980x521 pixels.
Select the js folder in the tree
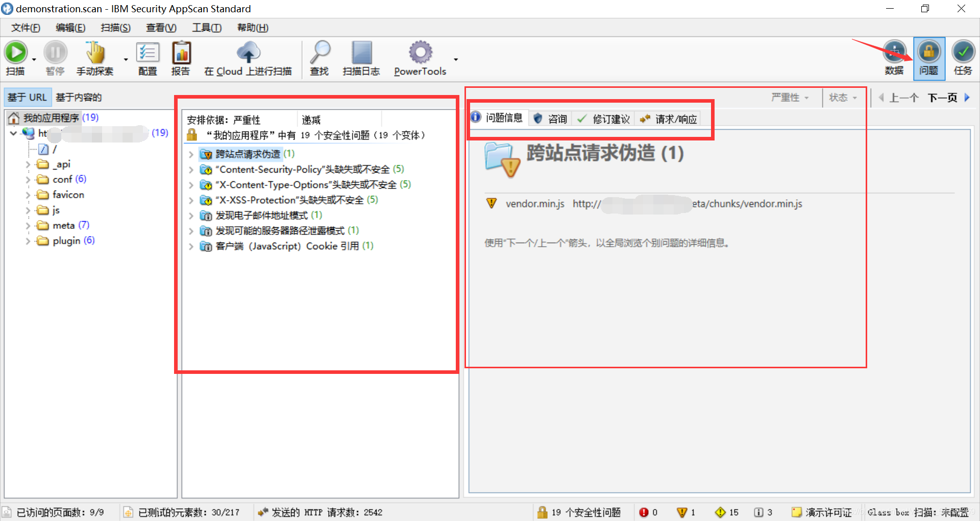pos(56,210)
